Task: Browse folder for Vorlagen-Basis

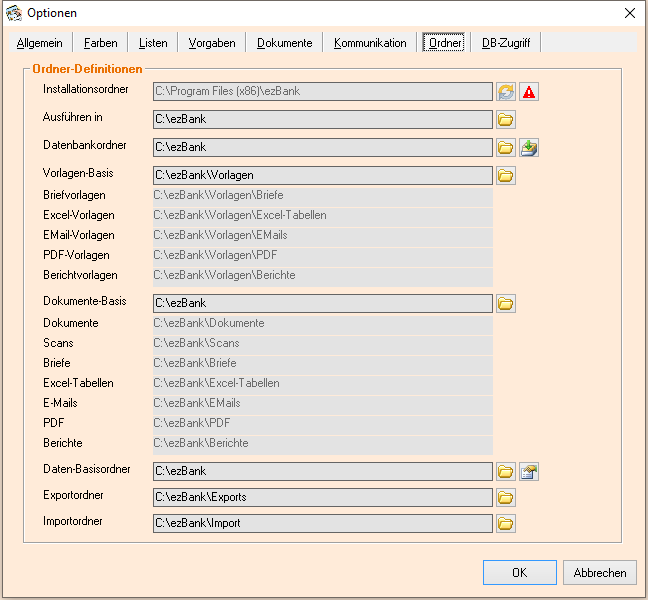Action: tap(506, 176)
